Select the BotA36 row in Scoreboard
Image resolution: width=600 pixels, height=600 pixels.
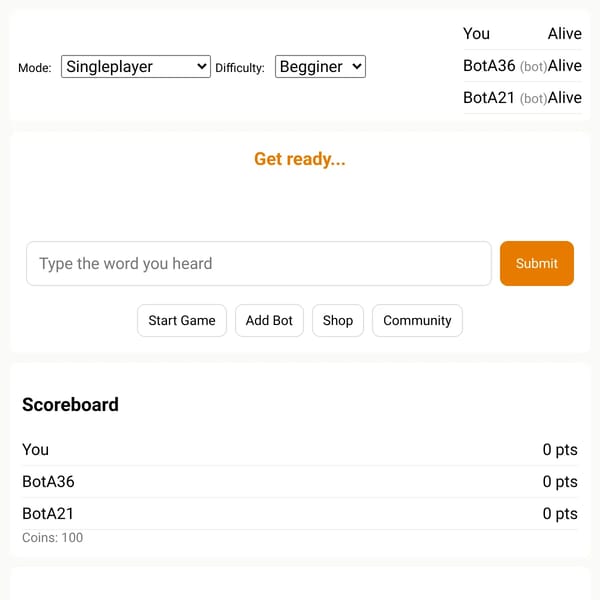coord(300,482)
